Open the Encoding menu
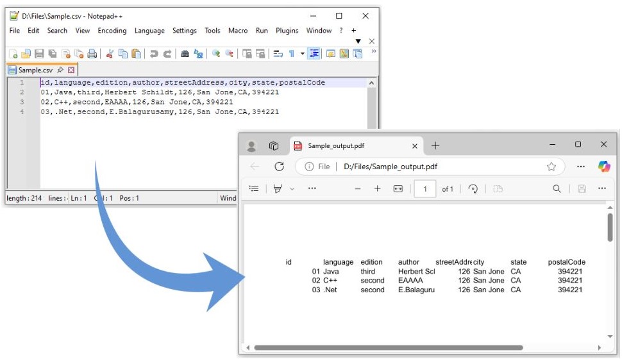The image size is (622, 364). pyautogui.click(x=112, y=31)
